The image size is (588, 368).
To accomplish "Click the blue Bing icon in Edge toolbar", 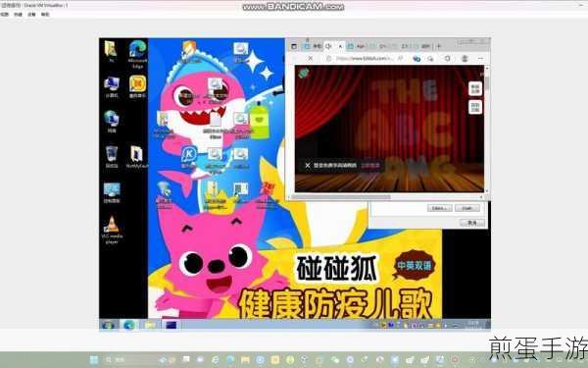I will tap(416, 59).
